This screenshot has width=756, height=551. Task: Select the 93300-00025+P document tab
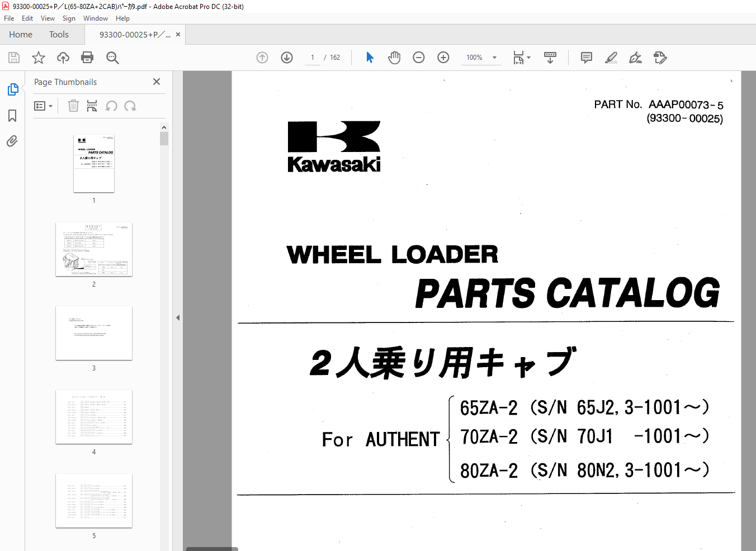(134, 34)
